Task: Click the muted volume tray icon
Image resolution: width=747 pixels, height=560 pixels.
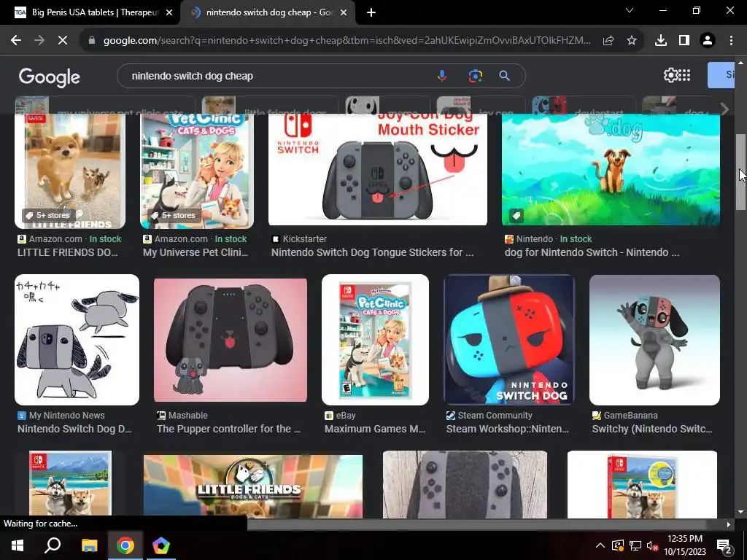Action: point(652,545)
